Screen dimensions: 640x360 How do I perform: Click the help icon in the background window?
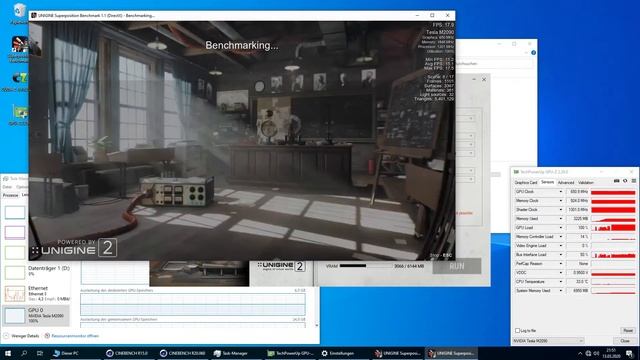pyautogui.click(x=533, y=53)
